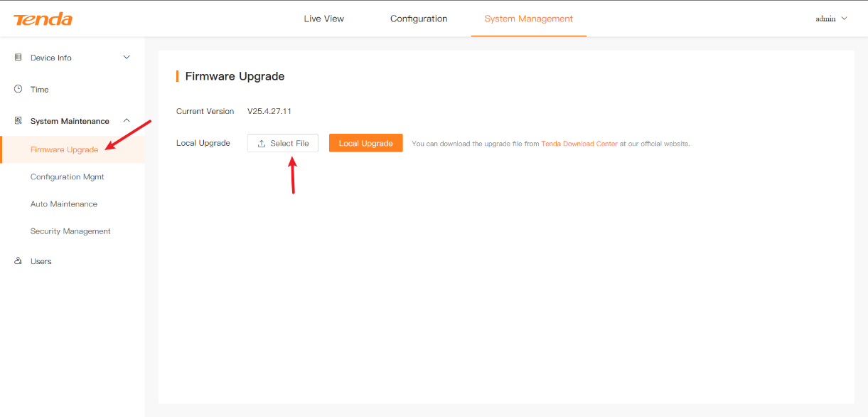Navigate to Security Management
Viewport: 868px width, 417px height.
coord(70,231)
